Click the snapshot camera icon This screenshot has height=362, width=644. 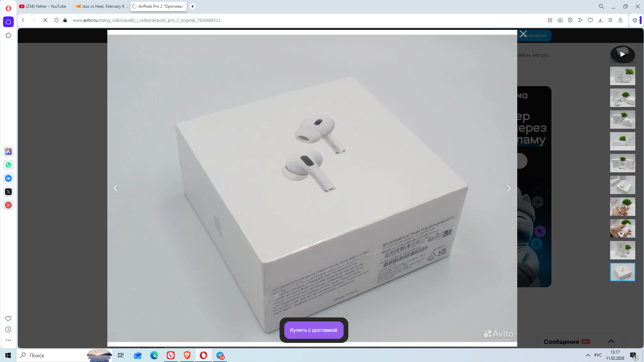coord(560,20)
